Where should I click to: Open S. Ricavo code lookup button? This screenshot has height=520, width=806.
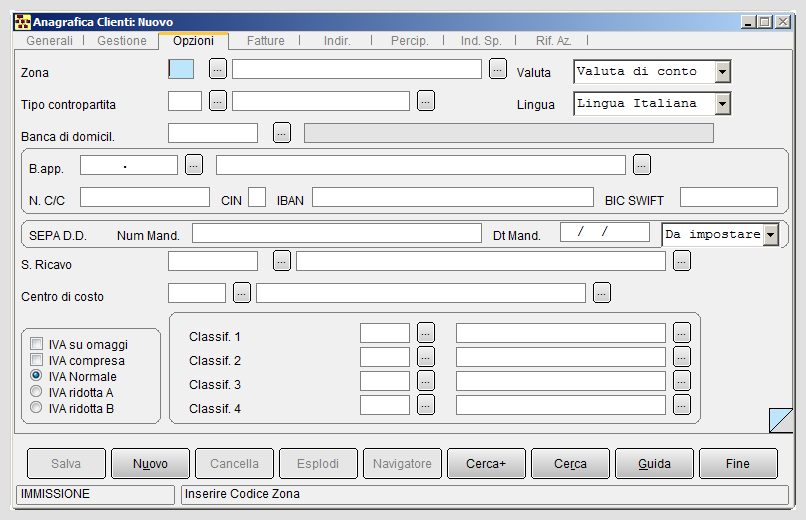[282, 261]
